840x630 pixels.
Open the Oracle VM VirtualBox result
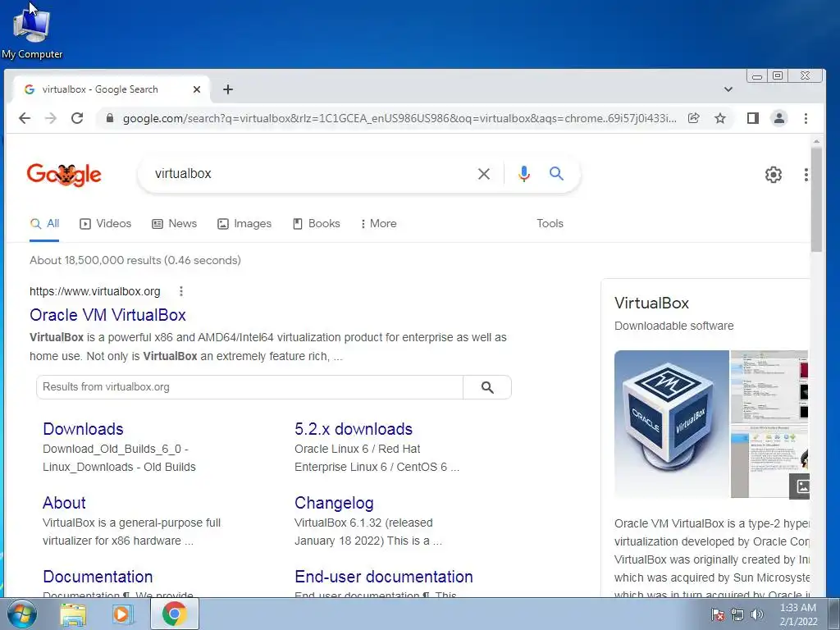pyautogui.click(x=107, y=315)
